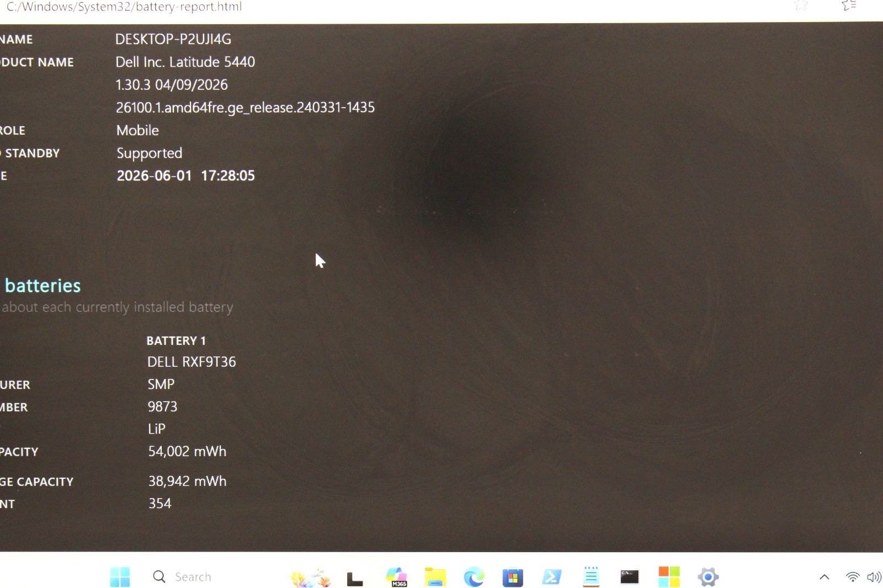
Task: Select the computer name DESKTOP-P2UJI4G
Action: coord(173,39)
